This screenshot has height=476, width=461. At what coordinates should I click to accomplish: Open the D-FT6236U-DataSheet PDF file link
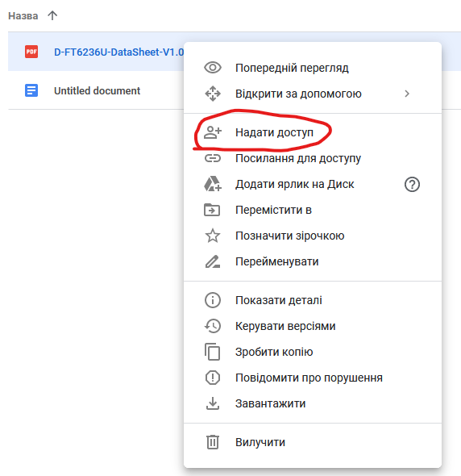(119, 52)
